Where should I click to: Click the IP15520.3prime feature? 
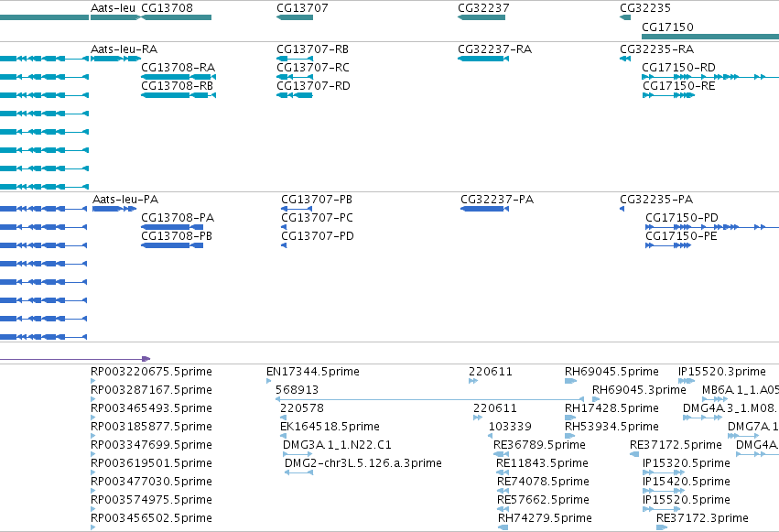click(722, 372)
